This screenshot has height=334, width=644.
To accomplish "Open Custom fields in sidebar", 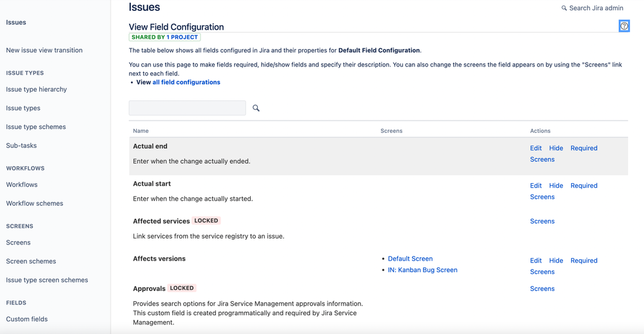I will coord(26,319).
